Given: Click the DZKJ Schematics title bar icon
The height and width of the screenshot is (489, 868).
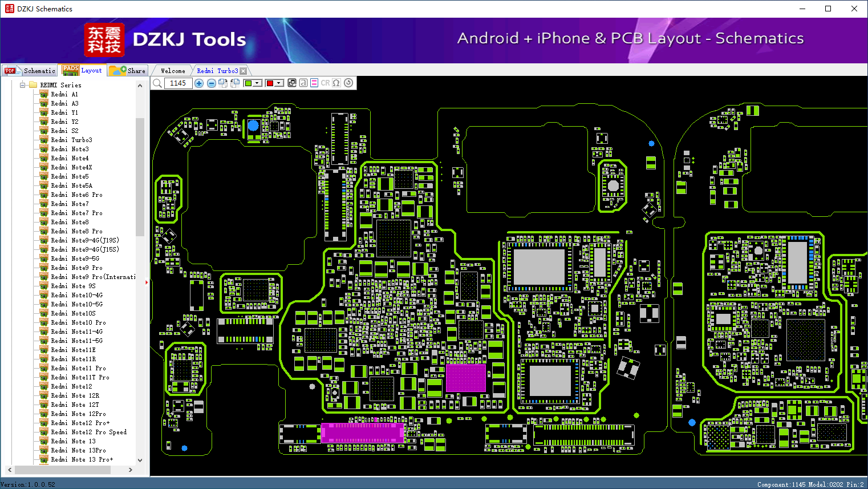Looking at the screenshot, I should [x=9, y=9].
